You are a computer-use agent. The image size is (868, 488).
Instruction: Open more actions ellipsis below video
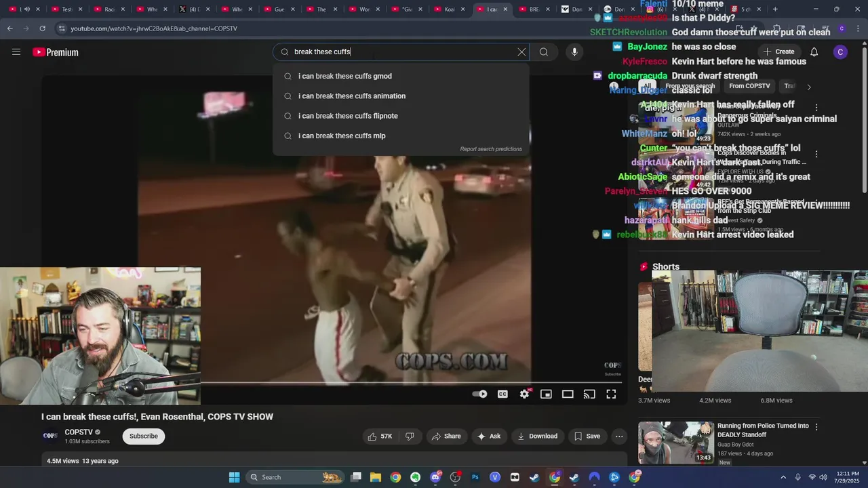click(619, 436)
